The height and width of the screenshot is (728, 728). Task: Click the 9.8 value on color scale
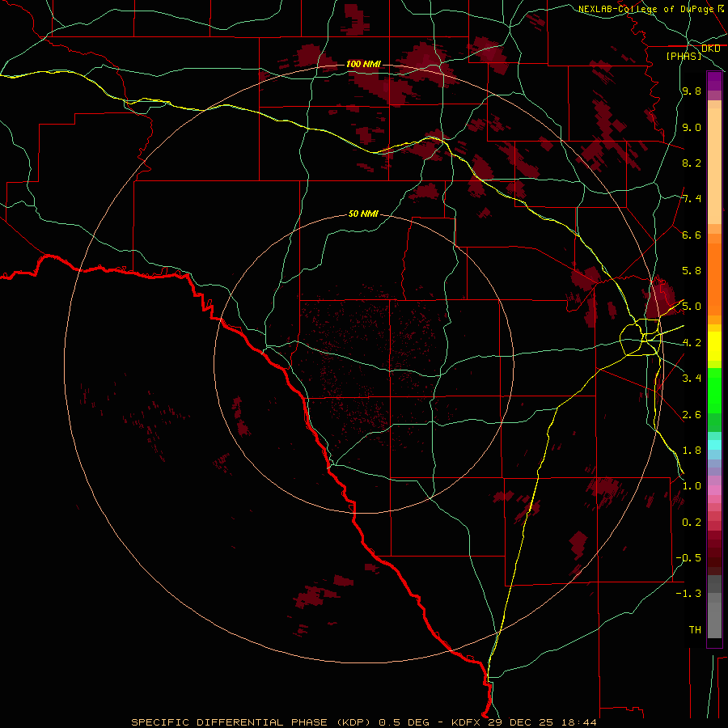(x=692, y=91)
